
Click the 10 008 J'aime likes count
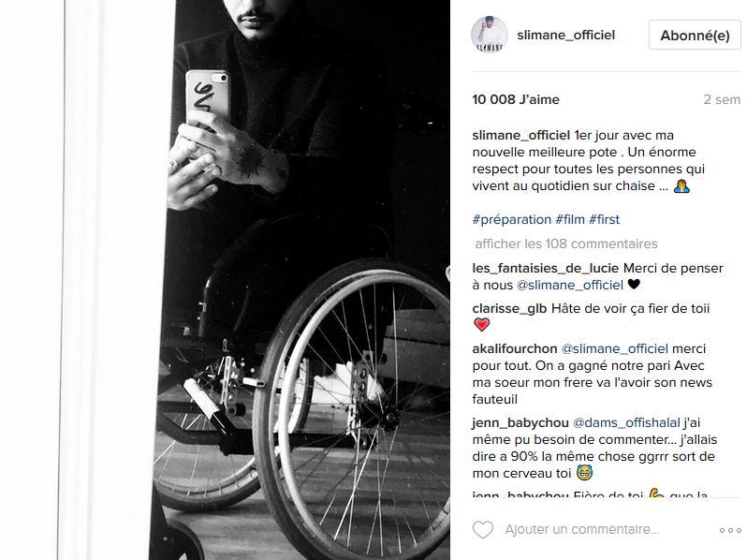[516, 99]
